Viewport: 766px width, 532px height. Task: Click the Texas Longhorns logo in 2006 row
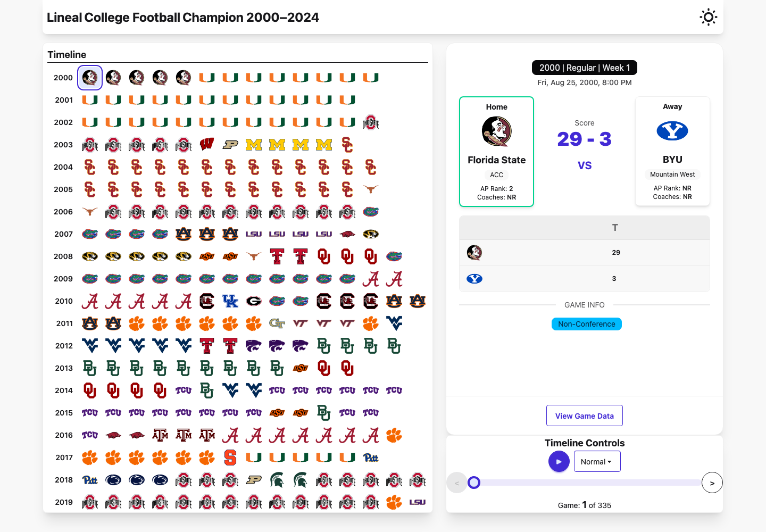click(x=90, y=212)
